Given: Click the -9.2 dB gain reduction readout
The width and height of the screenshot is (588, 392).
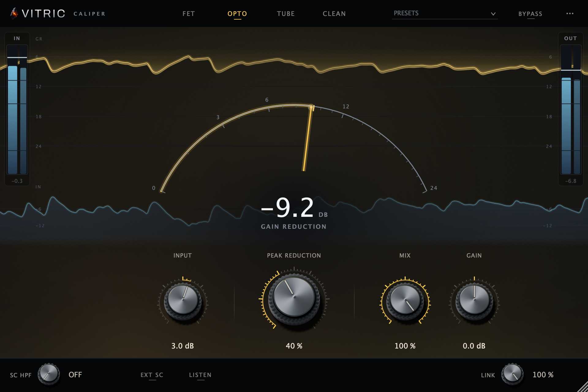Looking at the screenshot, I should [x=294, y=208].
